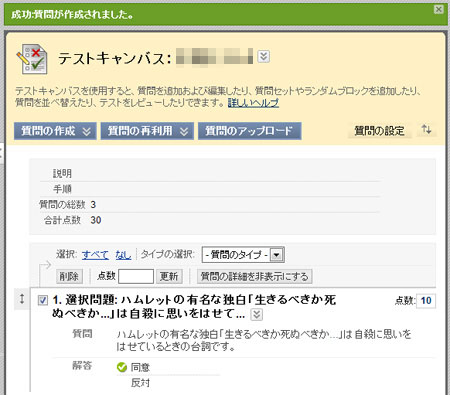Click the green check icon beside 同意
Image resolution: width=450 pixels, height=395 pixels.
coord(122,367)
